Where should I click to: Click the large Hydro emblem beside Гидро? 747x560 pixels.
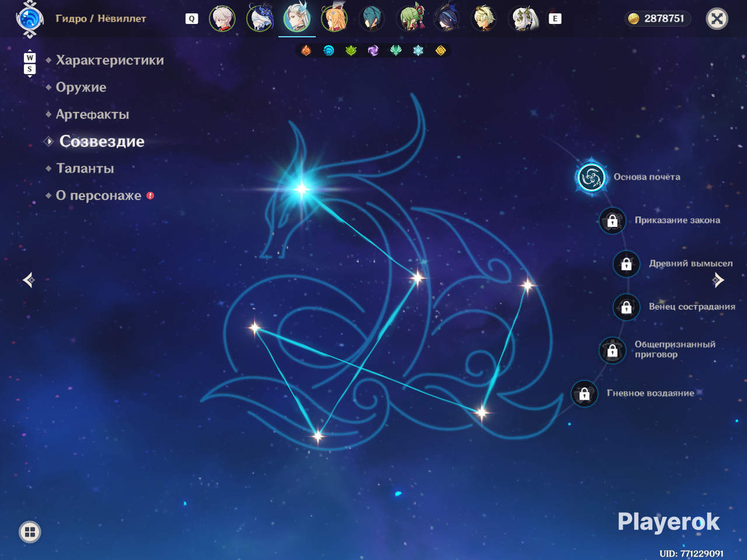tap(30, 19)
